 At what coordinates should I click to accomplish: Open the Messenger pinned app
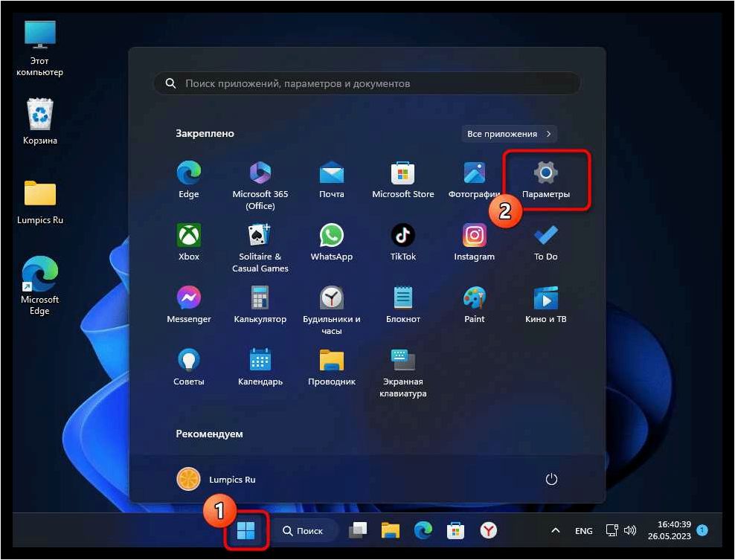(188, 305)
